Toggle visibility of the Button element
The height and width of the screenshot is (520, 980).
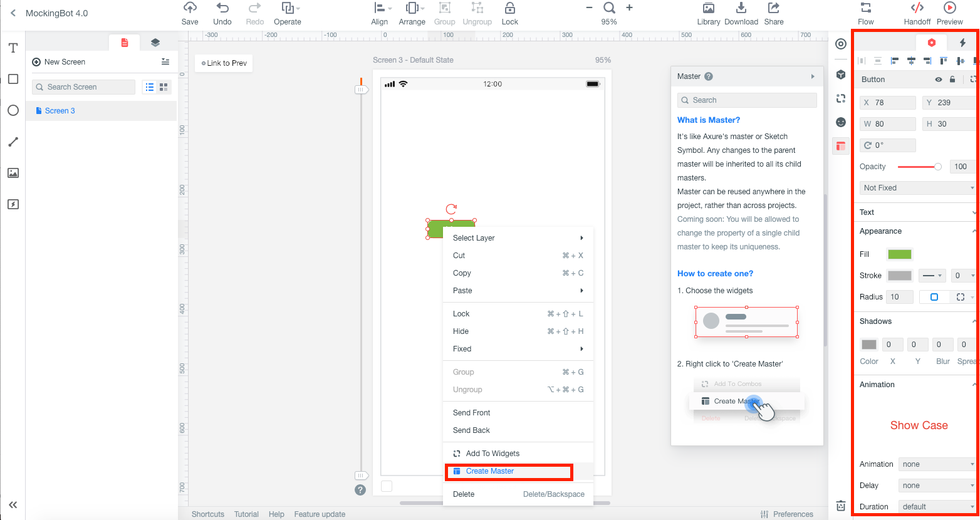[x=938, y=80]
